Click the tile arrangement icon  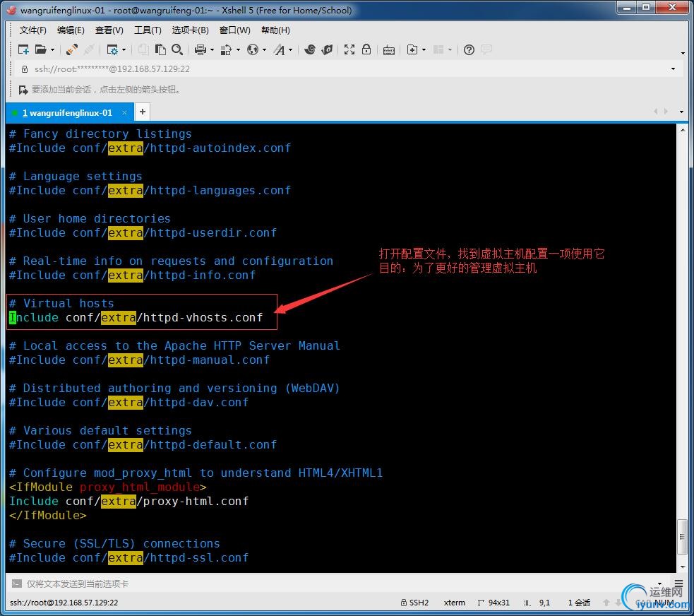[x=438, y=49]
